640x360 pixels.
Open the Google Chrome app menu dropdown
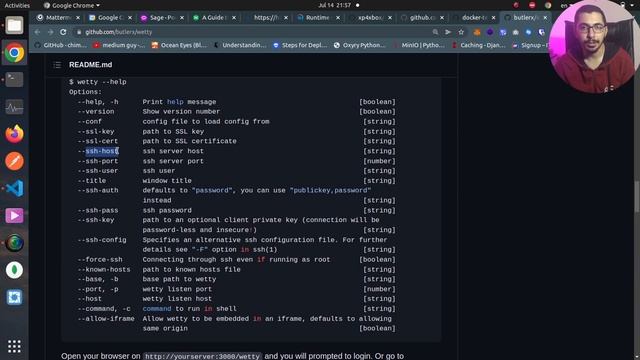[x=72, y=5]
